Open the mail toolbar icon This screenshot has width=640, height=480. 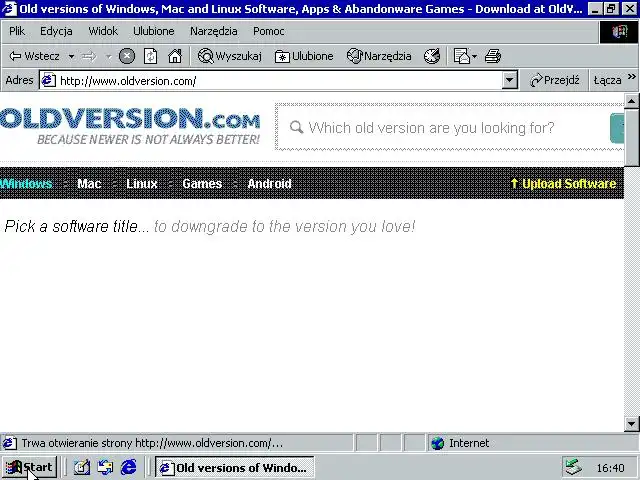point(462,56)
